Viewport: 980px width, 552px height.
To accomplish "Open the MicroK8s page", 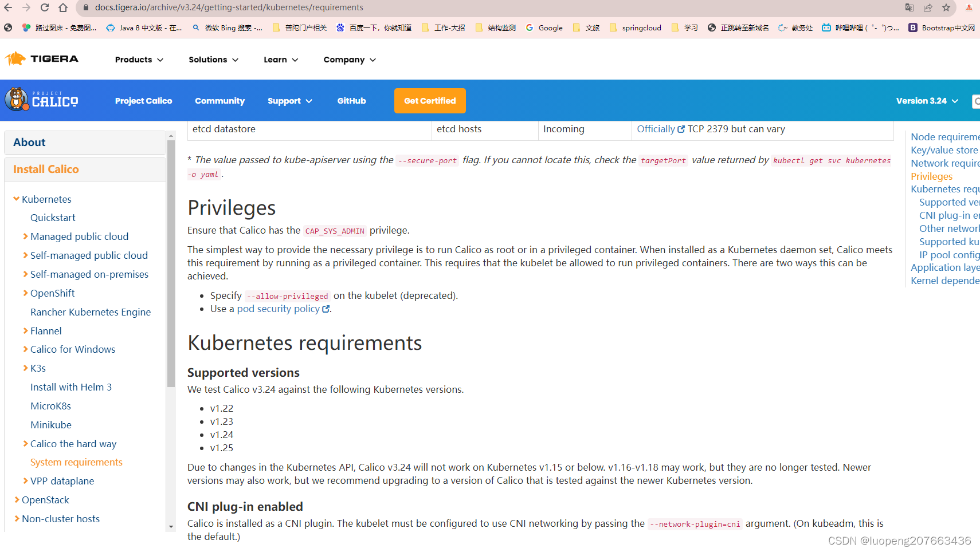I will (x=50, y=406).
